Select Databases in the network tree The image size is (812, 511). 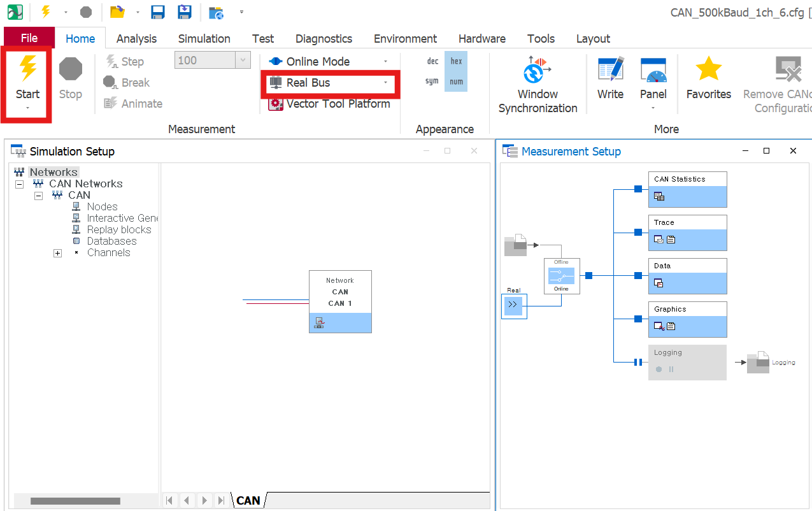[112, 241]
